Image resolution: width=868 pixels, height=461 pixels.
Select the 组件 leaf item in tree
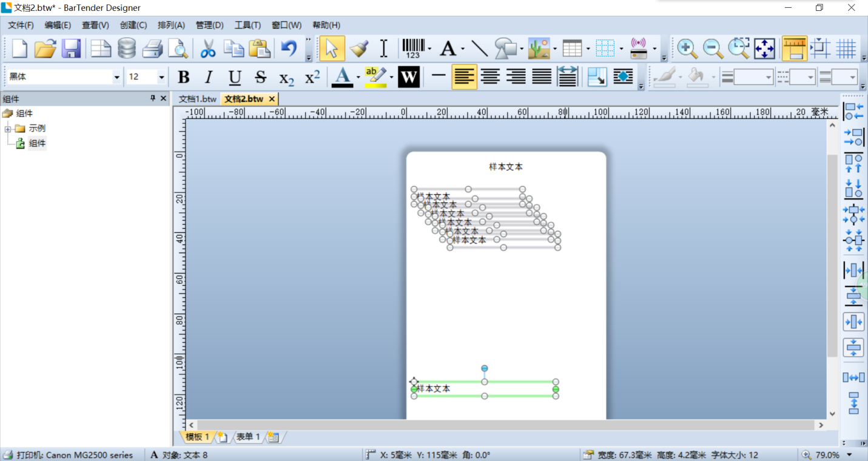tap(37, 144)
